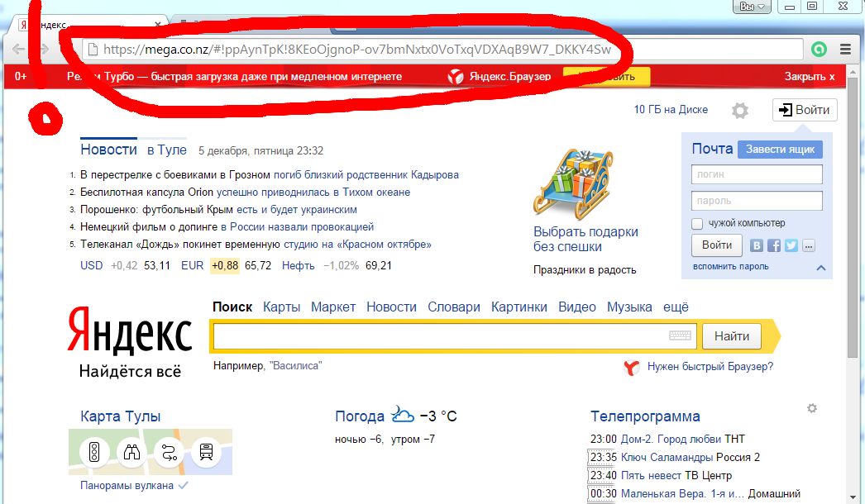Expand the 'ещё' services menu
865x504 pixels.
[x=676, y=307]
